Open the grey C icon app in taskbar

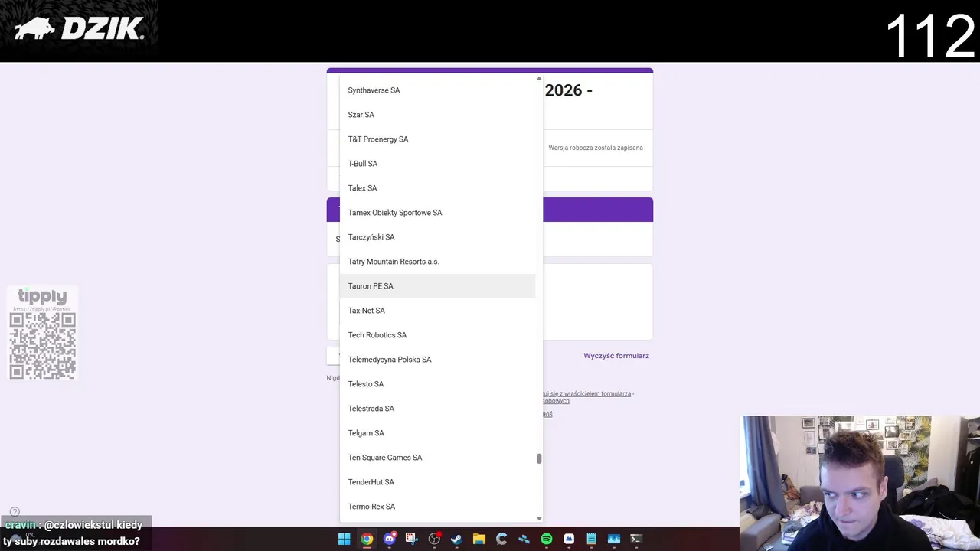point(501,539)
